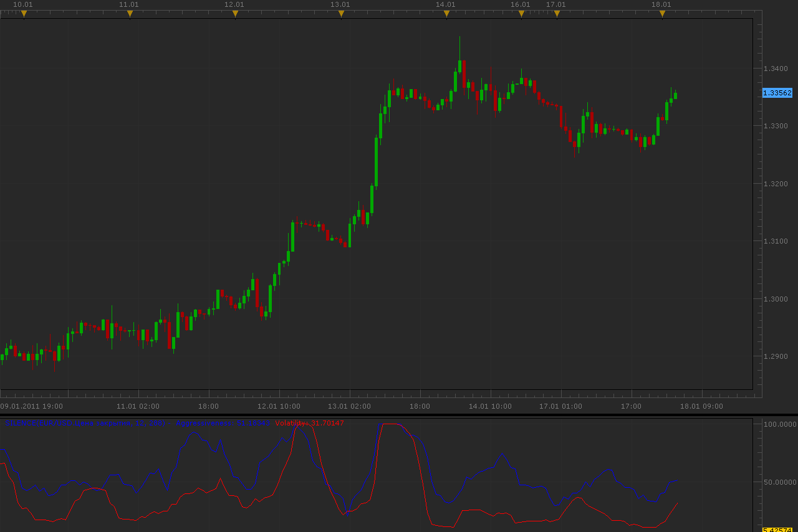Click the 12.01 date marker triangle
Screen dimensions: 798x532
(x=235, y=14)
